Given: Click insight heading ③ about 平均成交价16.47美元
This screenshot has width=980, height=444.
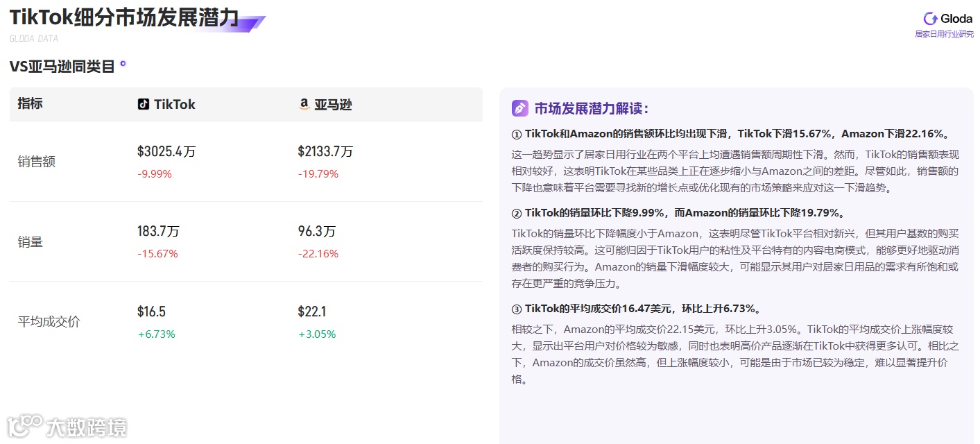Looking at the screenshot, I should click(x=637, y=309).
